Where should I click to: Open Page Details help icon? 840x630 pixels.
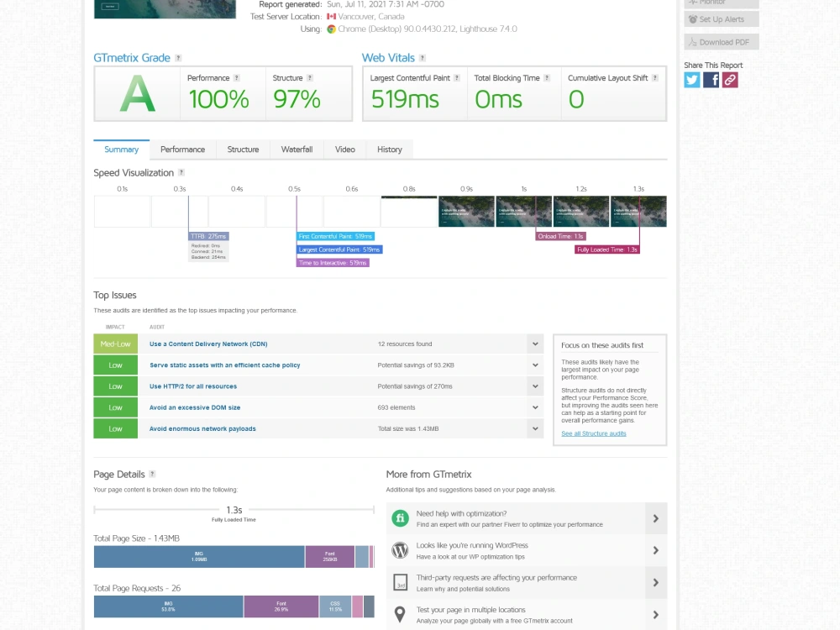[x=152, y=474]
